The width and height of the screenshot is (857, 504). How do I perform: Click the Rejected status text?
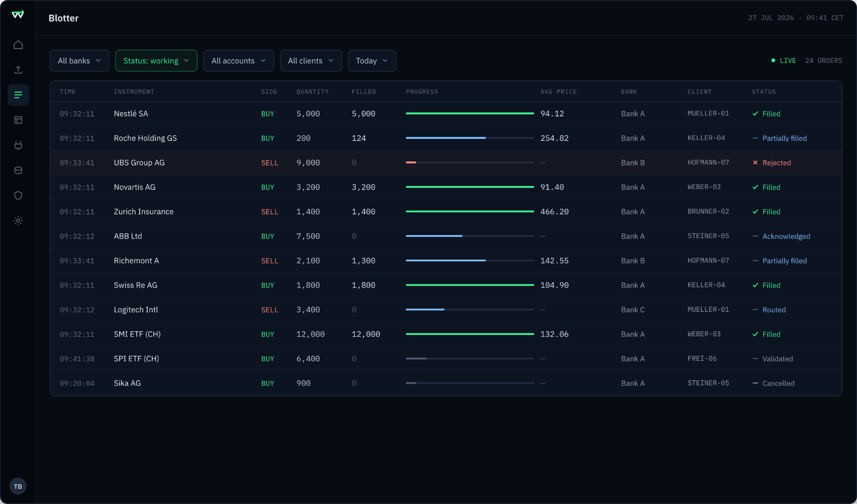coord(777,163)
